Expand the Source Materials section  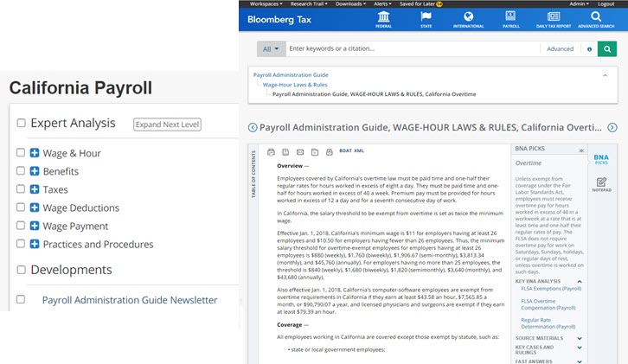[x=580, y=338]
